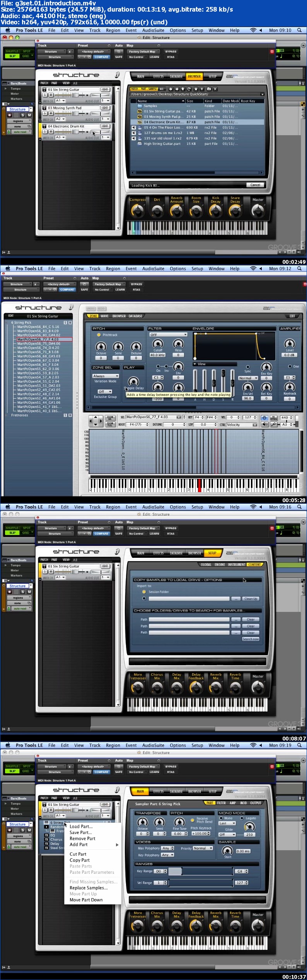The image size is (307, 980).
Task: Toggle the filter envelope 'On' switch
Action: pos(158,366)
